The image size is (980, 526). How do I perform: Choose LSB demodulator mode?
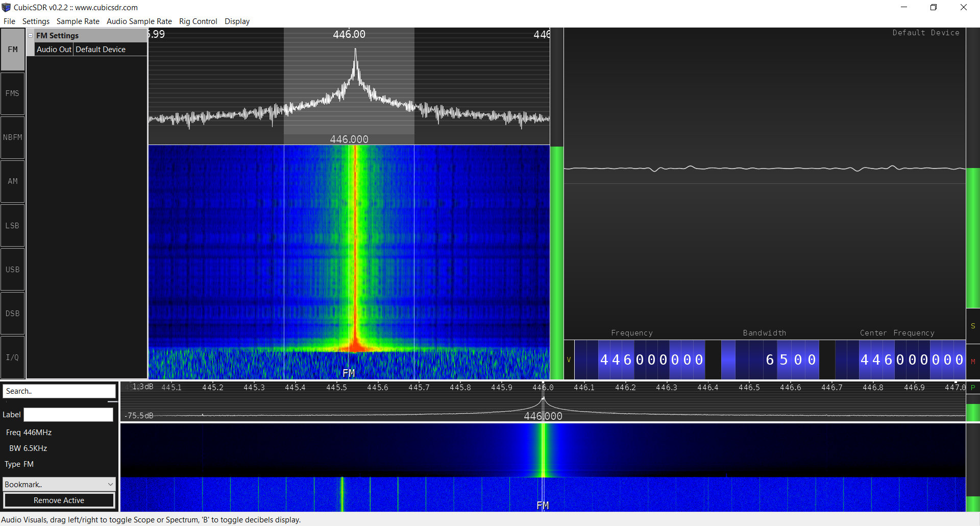point(12,225)
